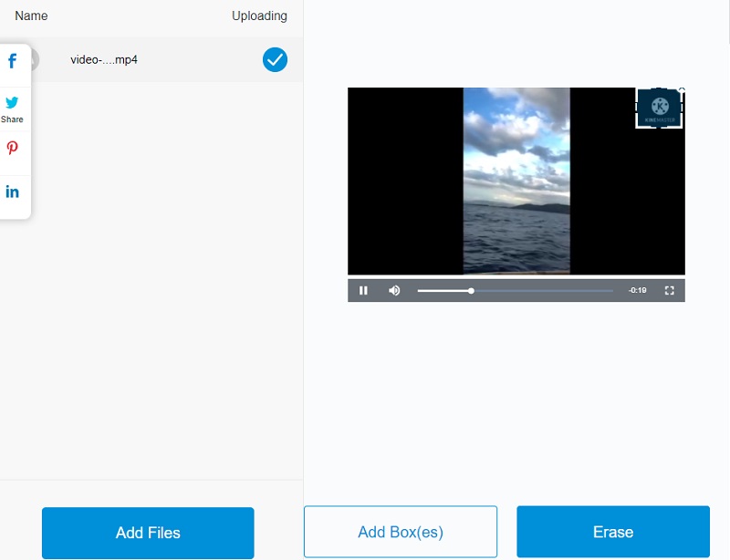Pause the video playback
The height and width of the screenshot is (560, 730).
[x=363, y=289]
